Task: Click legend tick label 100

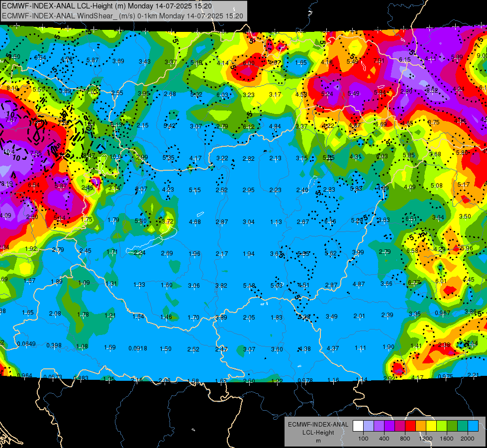Action: click(x=363, y=439)
